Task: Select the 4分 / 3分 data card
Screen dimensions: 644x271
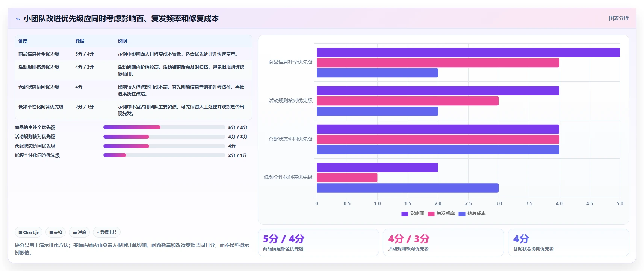Action: click(x=443, y=242)
